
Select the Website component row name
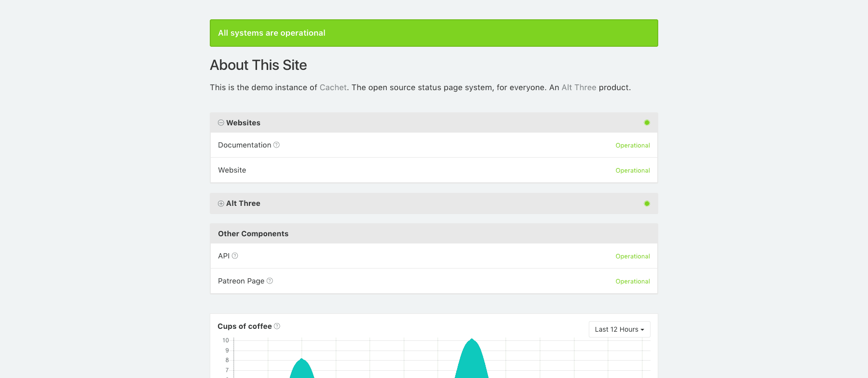pyautogui.click(x=232, y=170)
